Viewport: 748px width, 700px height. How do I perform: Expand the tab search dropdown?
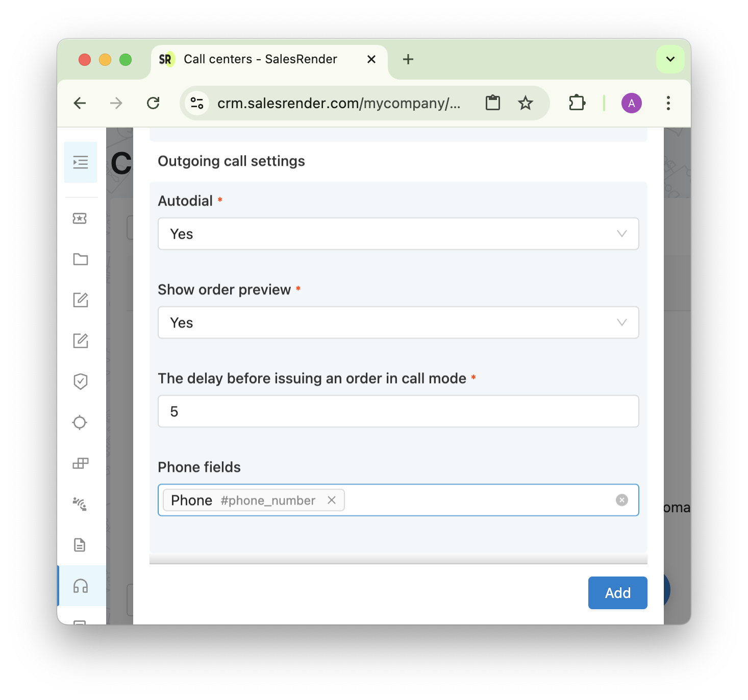pyautogui.click(x=670, y=59)
